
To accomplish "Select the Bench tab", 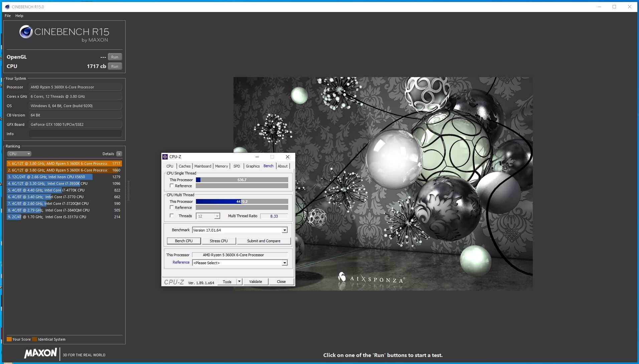I will tap(269, 166).
